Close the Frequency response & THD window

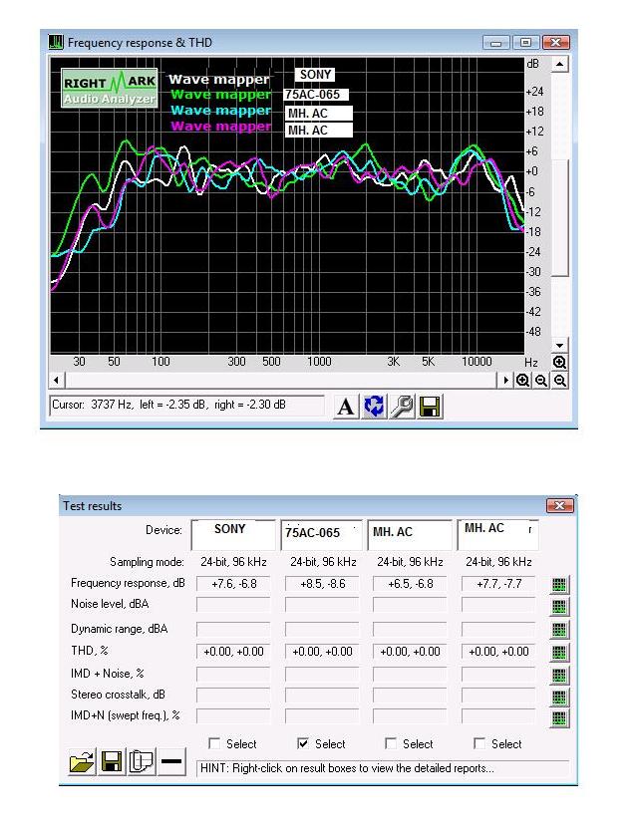click(555, 42)
